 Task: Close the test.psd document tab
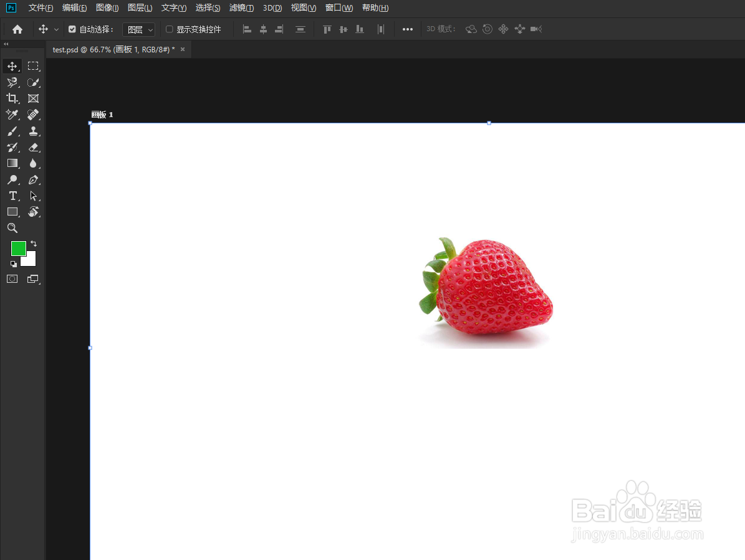(x=183, y=49)
